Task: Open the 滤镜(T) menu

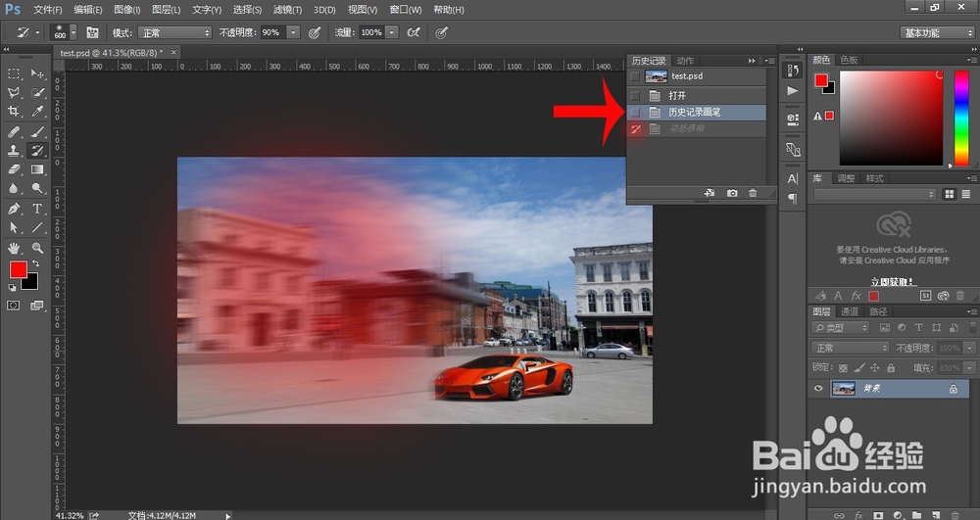Action: [x=287, y=10]
